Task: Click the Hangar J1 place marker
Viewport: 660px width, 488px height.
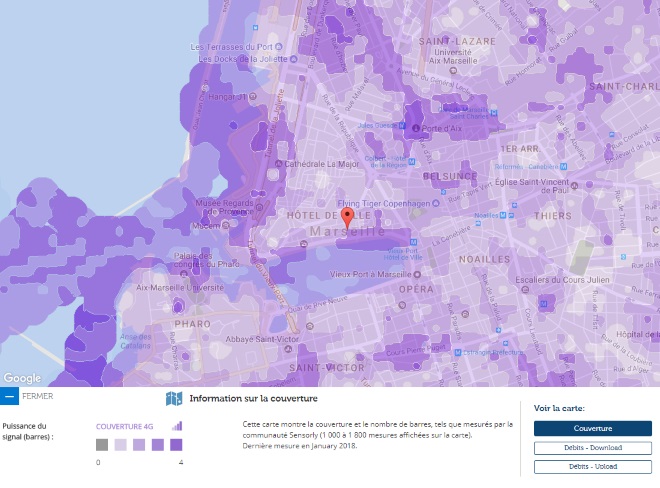Action: click(x=253, y=96)
